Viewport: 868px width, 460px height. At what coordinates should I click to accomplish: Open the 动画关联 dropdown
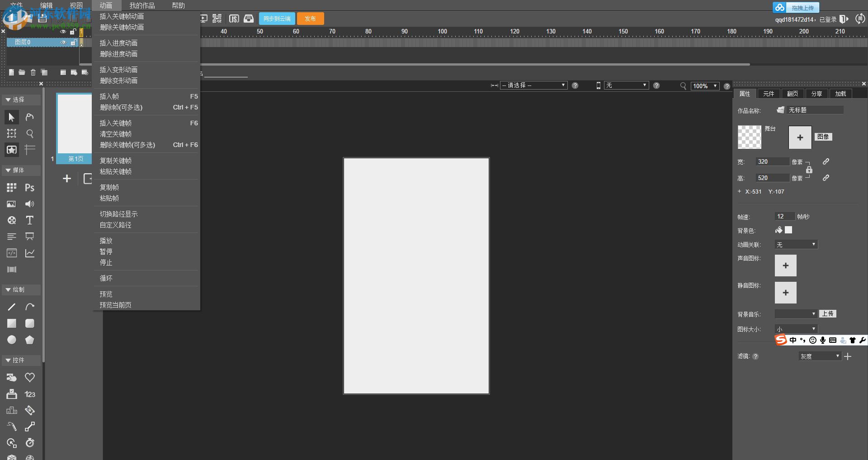click(796, 245)
